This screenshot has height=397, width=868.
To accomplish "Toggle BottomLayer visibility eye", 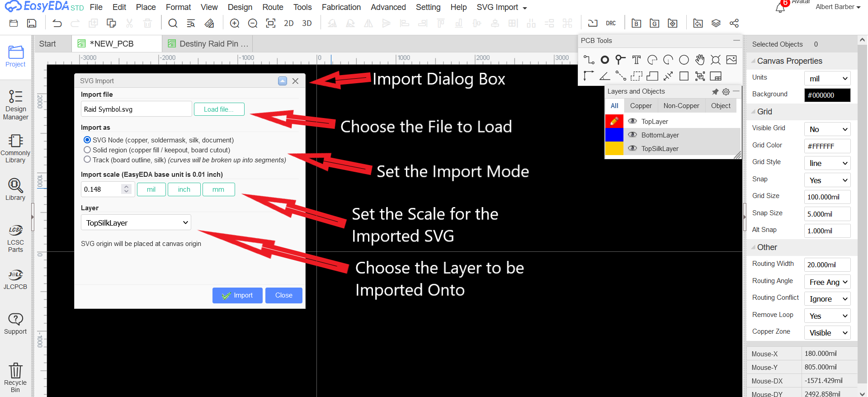I will 632,135.
